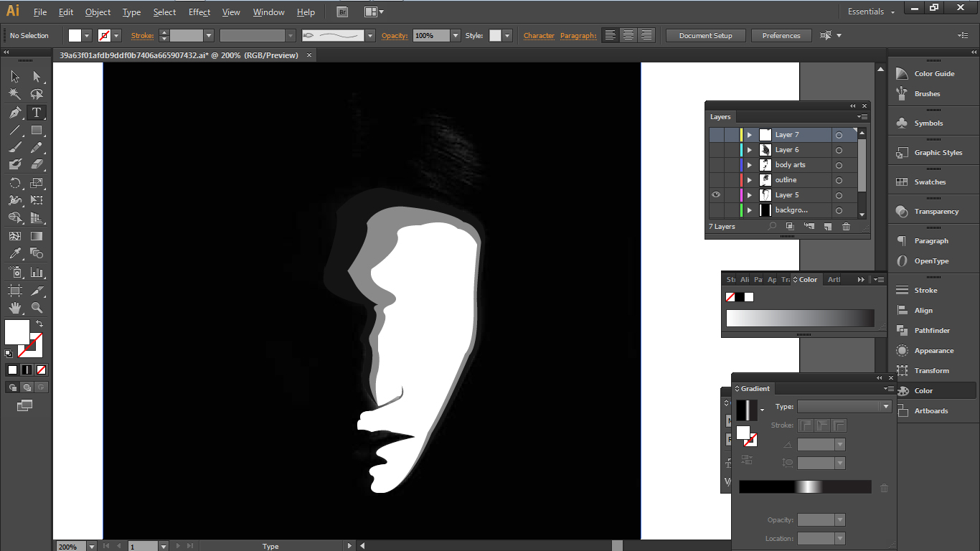Select the Zoom magnifier tool
Image resolution: width=980 pixels, height=551 pixels.
click(x=37, y=308)
